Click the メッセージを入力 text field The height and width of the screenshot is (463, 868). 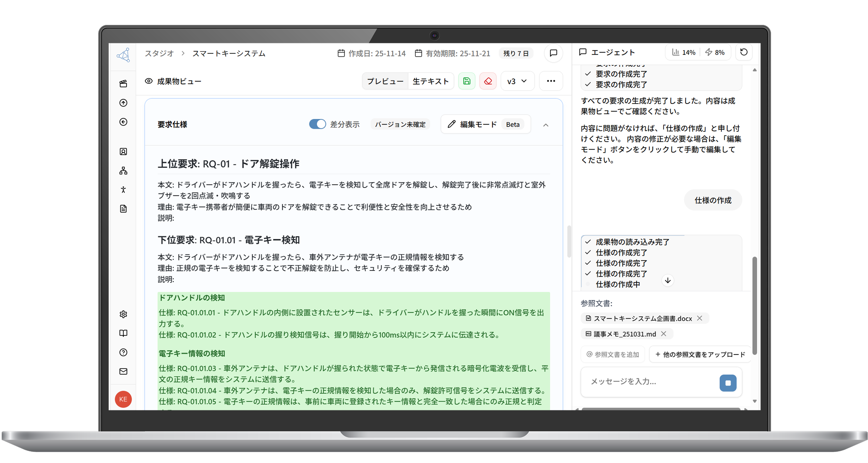650,381
